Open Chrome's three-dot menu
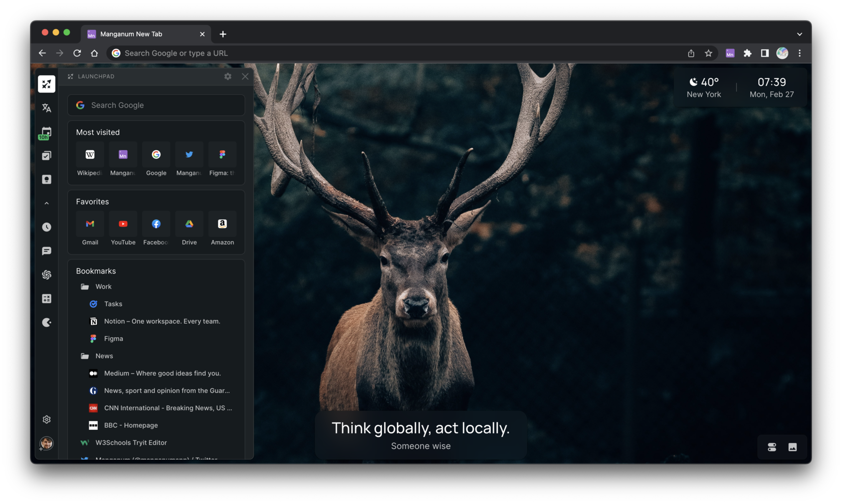The image size is (842, 504). point(799,53)
